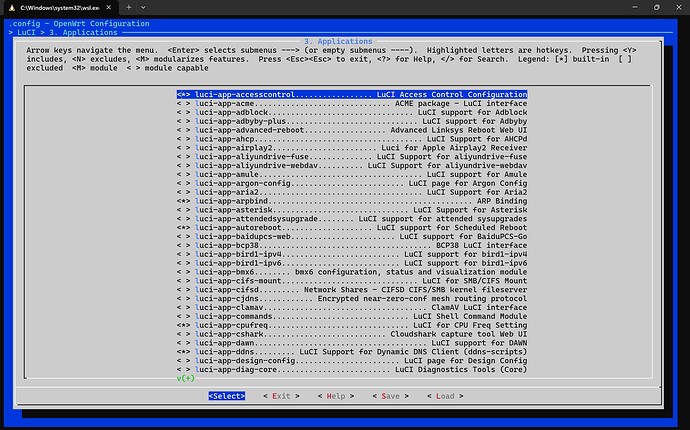Select the luci-app-cjdns entry
The width and height of the screenshot is (690, 430).
(x=352, y=298)
